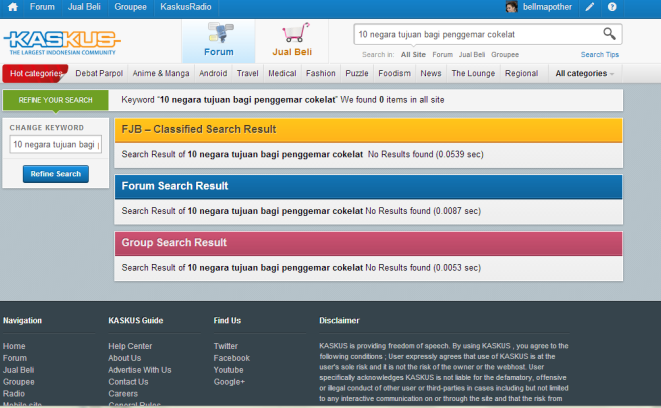Open Youtube footer link
The height and width of the screenshot is (408, 661).
point(228,370)
